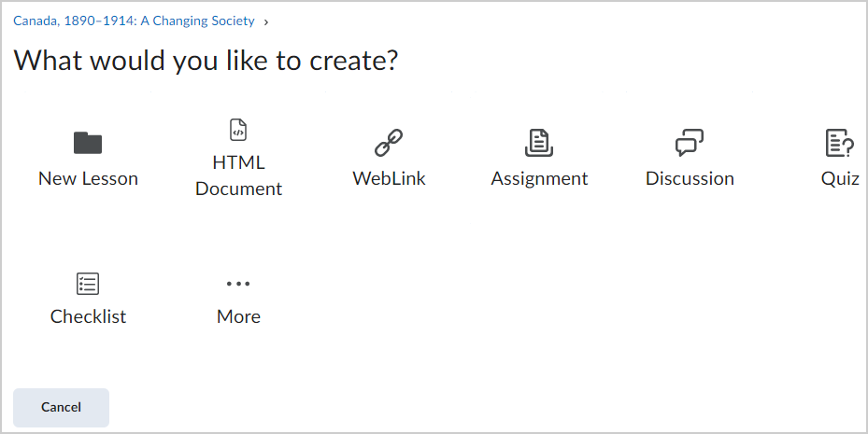Select the Discussion text label

[x=690, y=178]
